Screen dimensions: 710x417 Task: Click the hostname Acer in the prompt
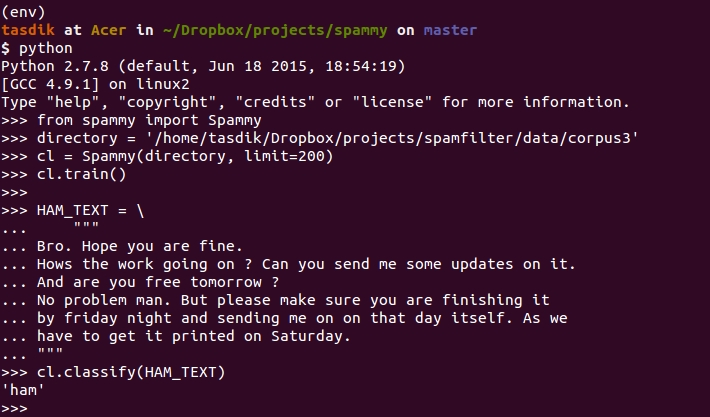(x=109, y=30)
